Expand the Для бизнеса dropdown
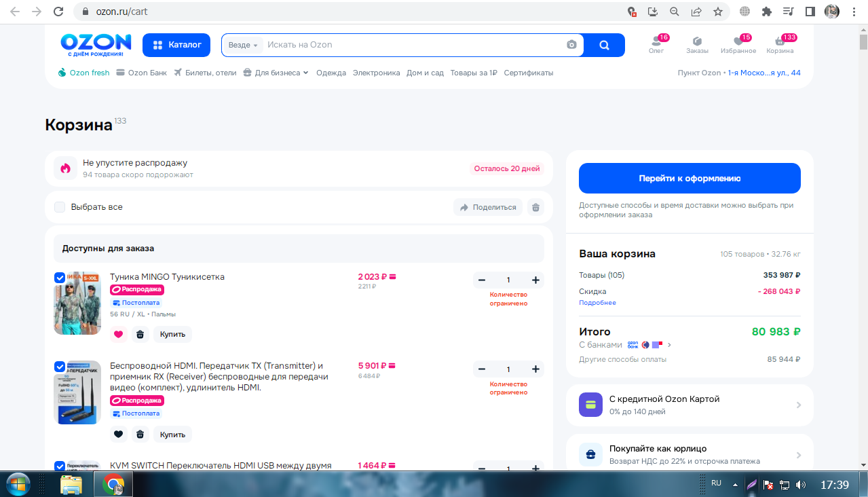The height and width of the screenshot is (497, 868). tap(276, 73)
